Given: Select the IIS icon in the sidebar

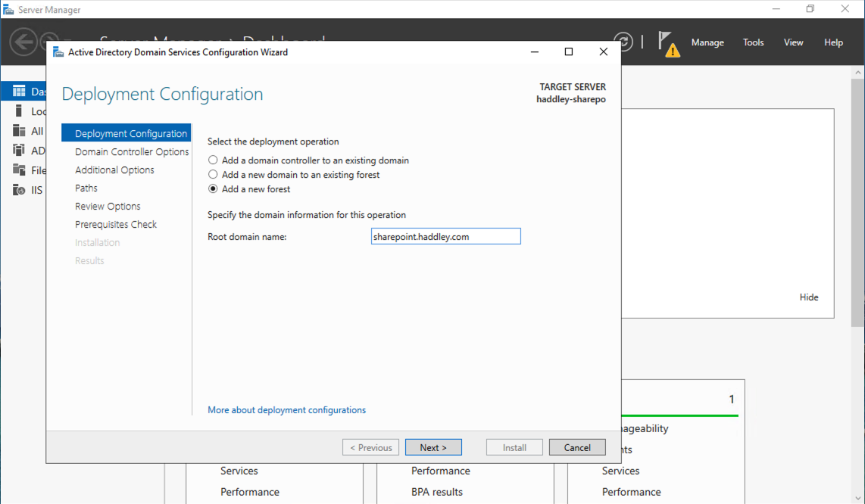Looking at the screenshot, I should [19, 190].
